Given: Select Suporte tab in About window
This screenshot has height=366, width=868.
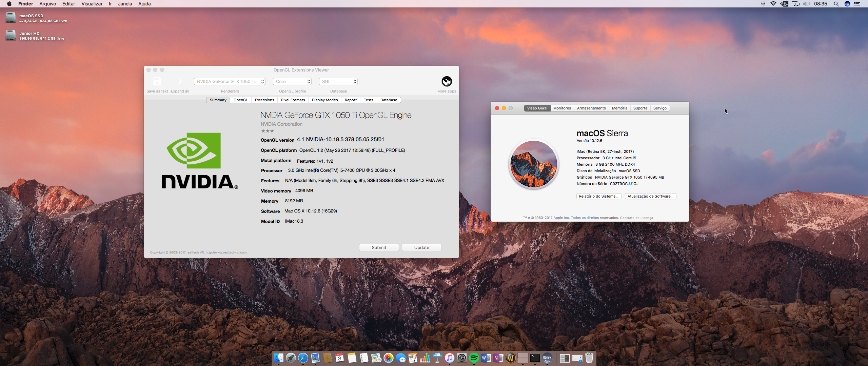Looking at the screenshot, I should (640, 108).
